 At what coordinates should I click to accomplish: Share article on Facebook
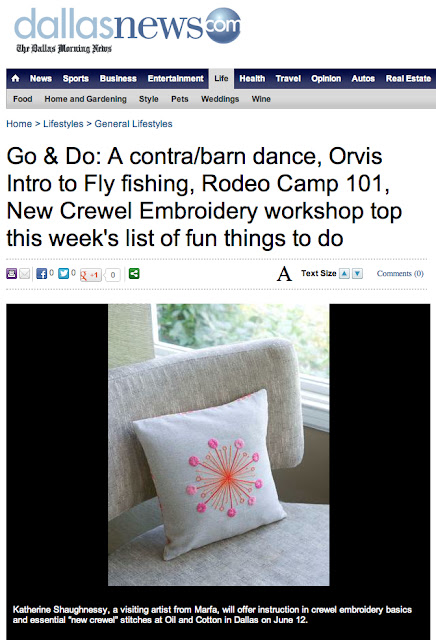pyautogui.click(x=41, y=273)
